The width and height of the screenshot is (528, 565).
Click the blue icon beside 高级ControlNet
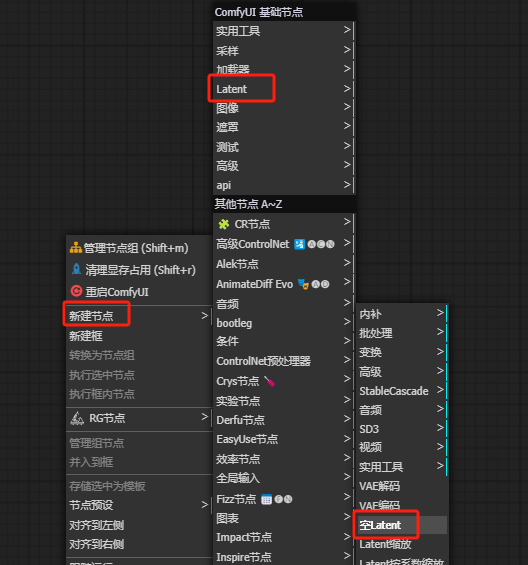299,244
